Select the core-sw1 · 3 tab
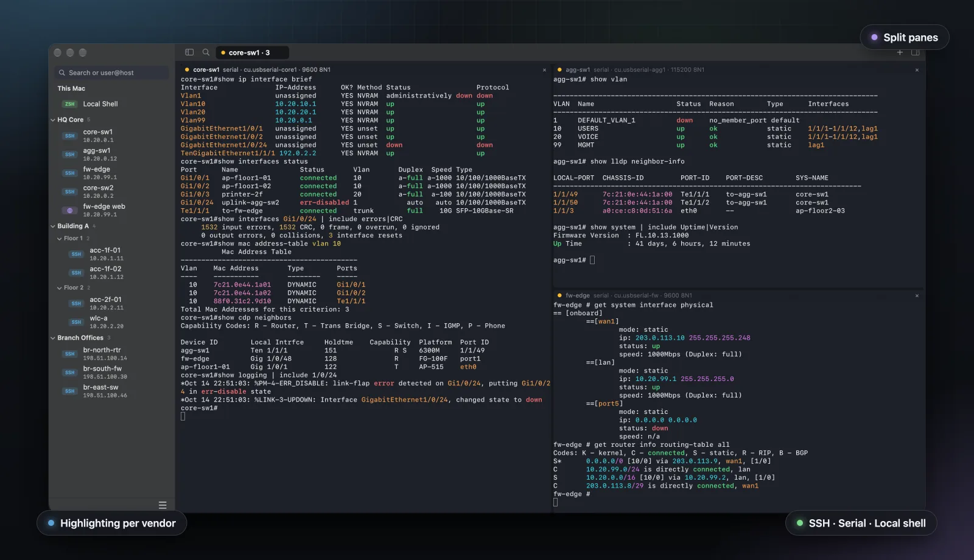Viewport: 974px width, 560px height. point(252,52)
